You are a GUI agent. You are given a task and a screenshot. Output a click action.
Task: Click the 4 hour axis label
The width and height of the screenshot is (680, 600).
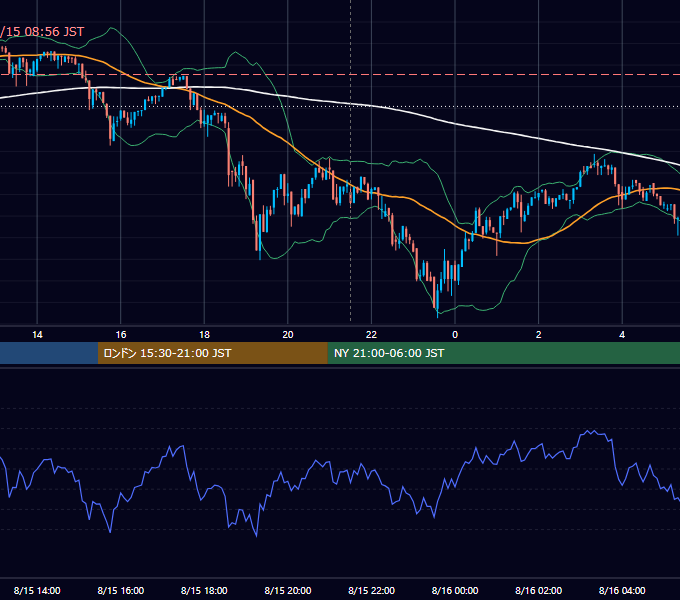coord(622,335)
